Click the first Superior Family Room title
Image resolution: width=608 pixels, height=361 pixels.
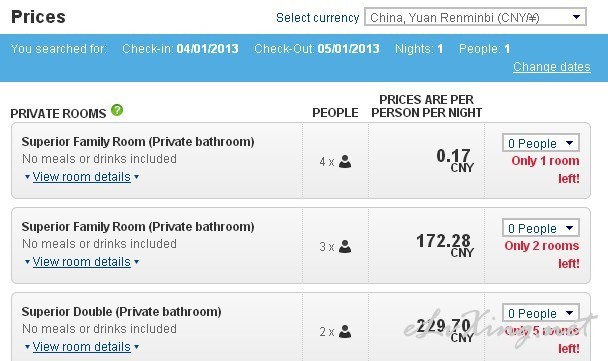(x=138, y=142)
